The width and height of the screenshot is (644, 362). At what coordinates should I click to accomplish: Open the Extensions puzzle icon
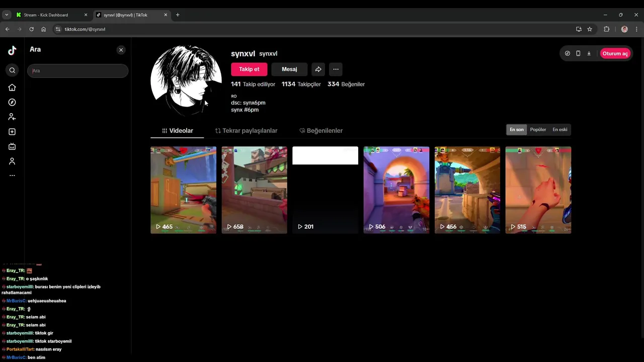(x=607, y=29)
